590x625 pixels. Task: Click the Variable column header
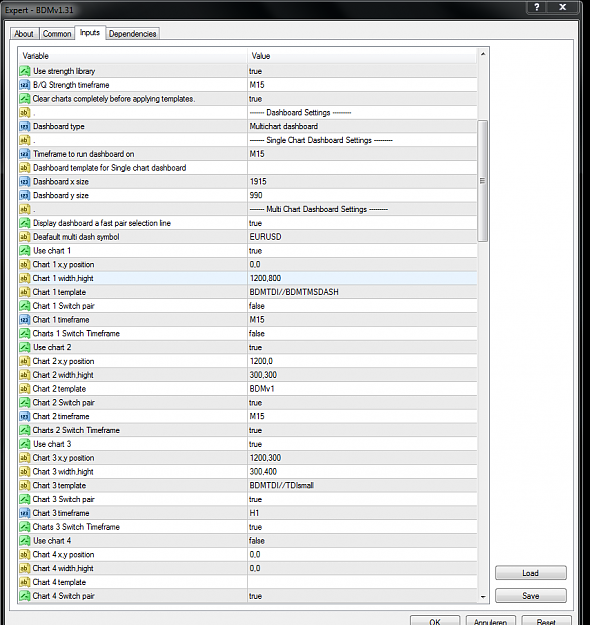(132, 56)
